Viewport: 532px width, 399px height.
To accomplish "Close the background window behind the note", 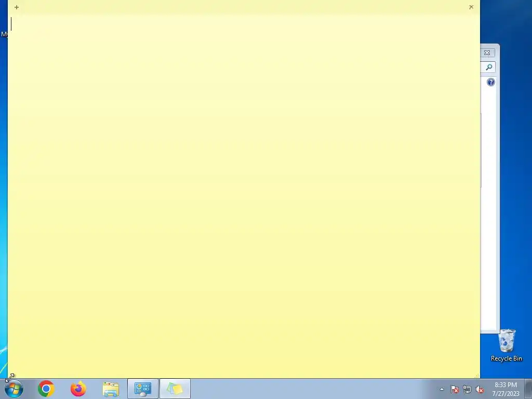I will [487, 52].
